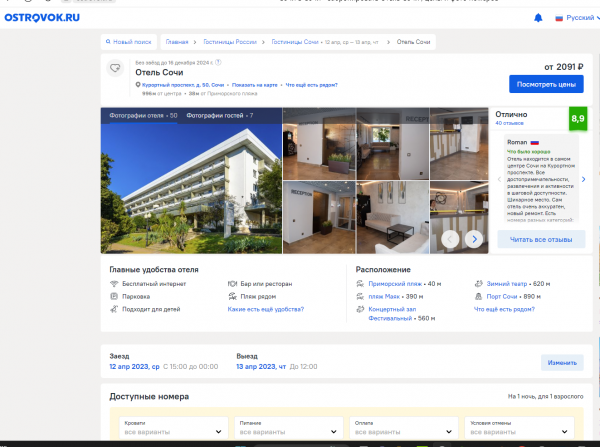Show next photo with right arrow
600x447 pixels.
coord(474,238)
